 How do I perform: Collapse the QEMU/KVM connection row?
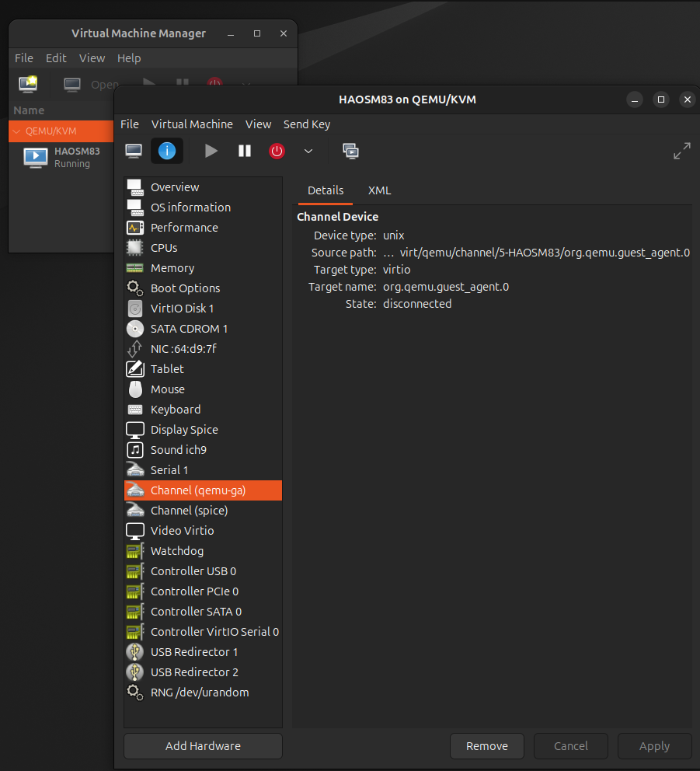pyautogui.click(x=16, y=131)
